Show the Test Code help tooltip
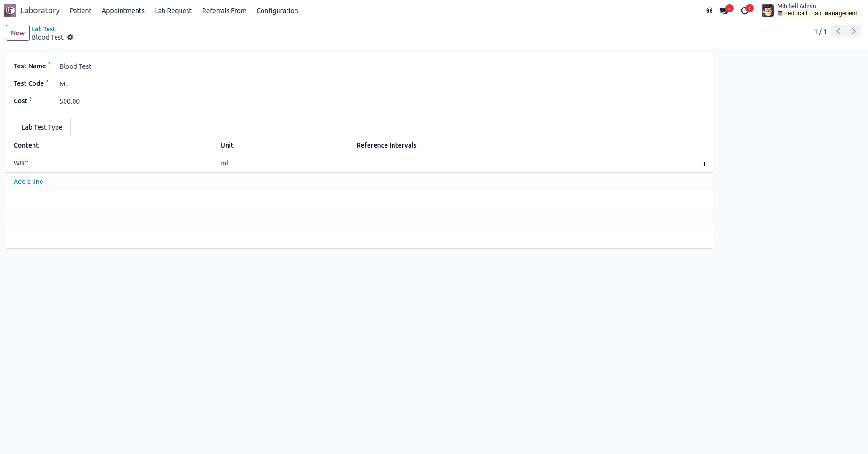The height and width of the screenshot is (454, 868). (47, 81)
